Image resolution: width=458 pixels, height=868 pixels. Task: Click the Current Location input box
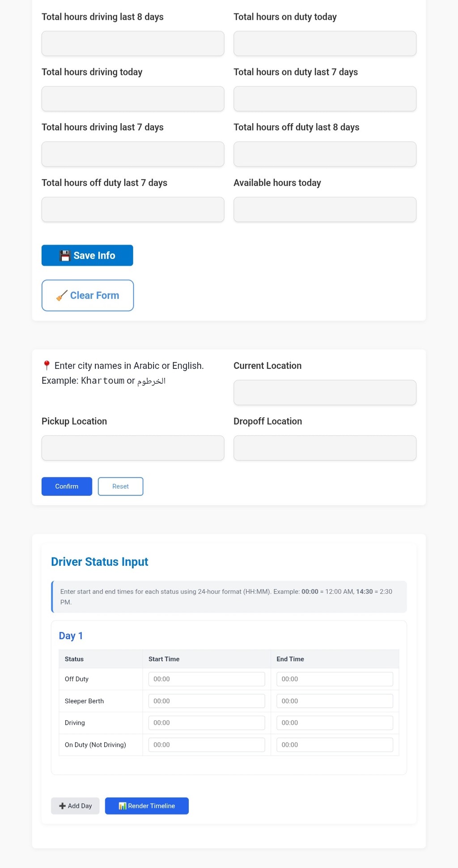[325, 393]
